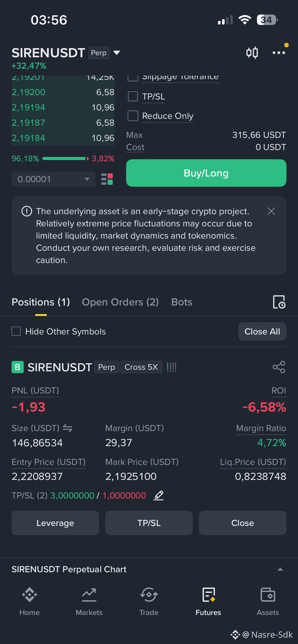Go to Markets in bottom navigation
298x644 pixels.
click(89, 602)
